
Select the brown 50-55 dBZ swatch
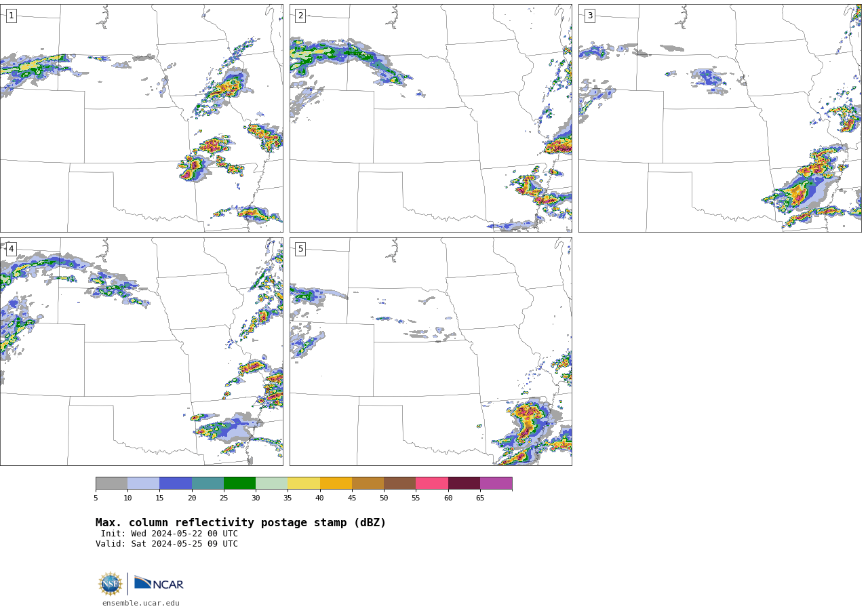pos(400,484)
